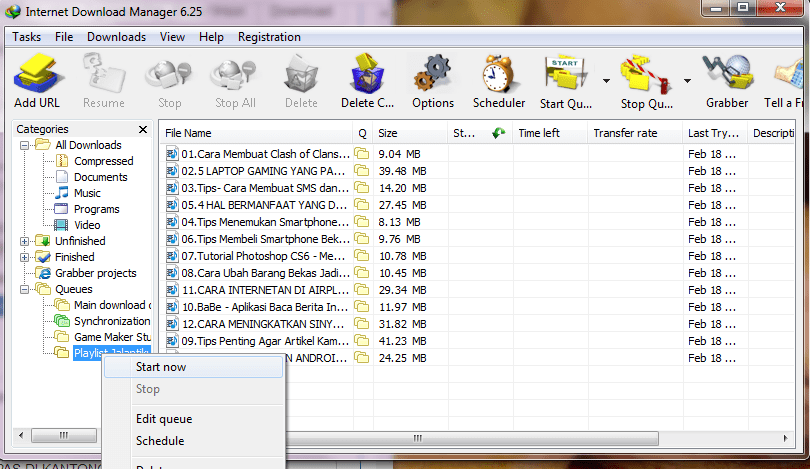Open the File menu
The width and height of the screenshot is (810, 469).
[x=64, y=37]
